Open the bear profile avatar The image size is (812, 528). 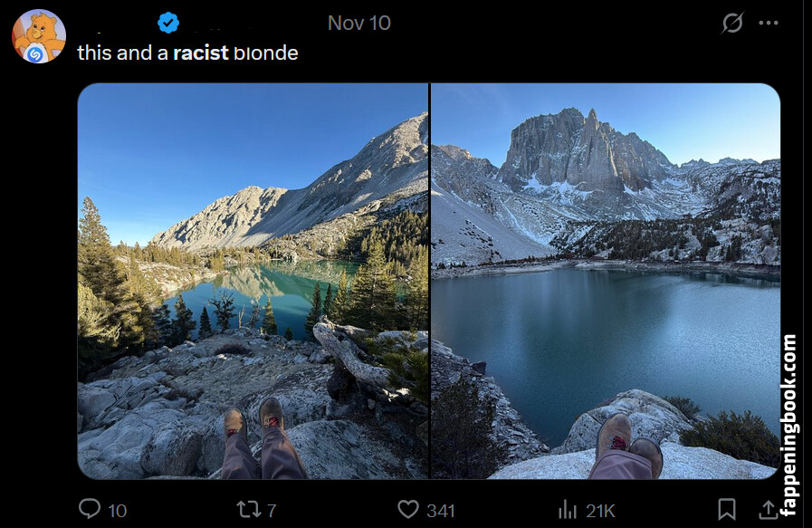(38, 35)
